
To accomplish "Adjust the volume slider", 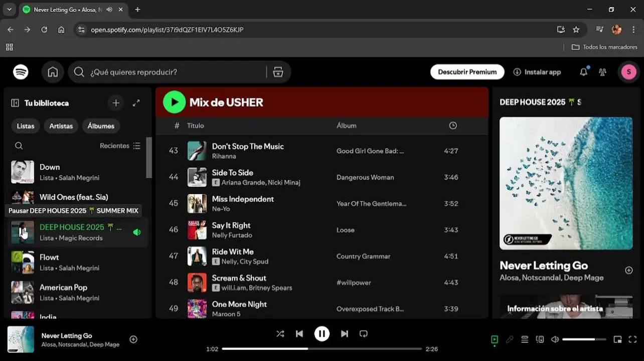I will point(585,339).
